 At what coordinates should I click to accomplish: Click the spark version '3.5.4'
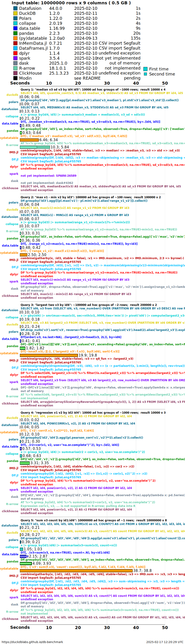(54, 58)
